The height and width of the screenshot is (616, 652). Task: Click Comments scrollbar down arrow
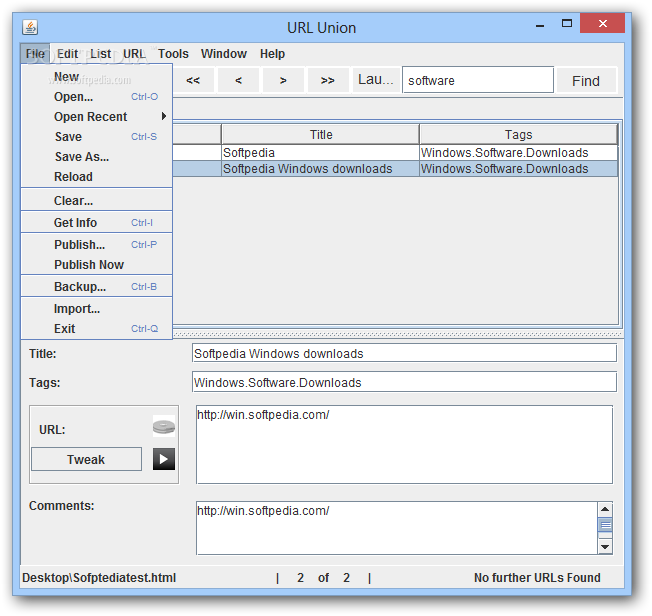[x=605, y=547]
